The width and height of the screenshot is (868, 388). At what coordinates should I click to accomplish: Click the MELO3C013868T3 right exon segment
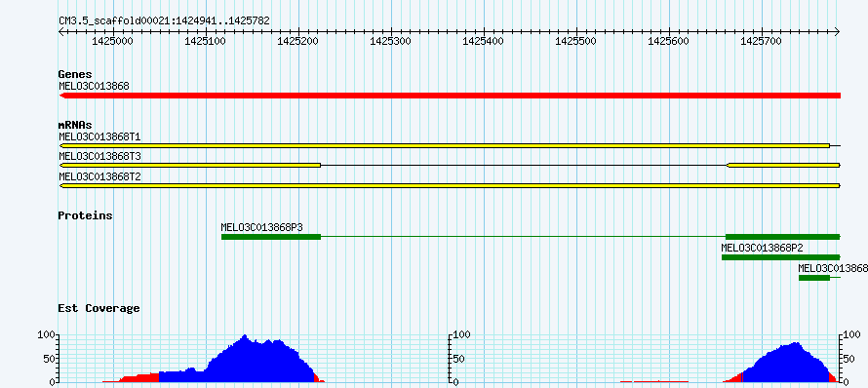click(x=783, y=166)
